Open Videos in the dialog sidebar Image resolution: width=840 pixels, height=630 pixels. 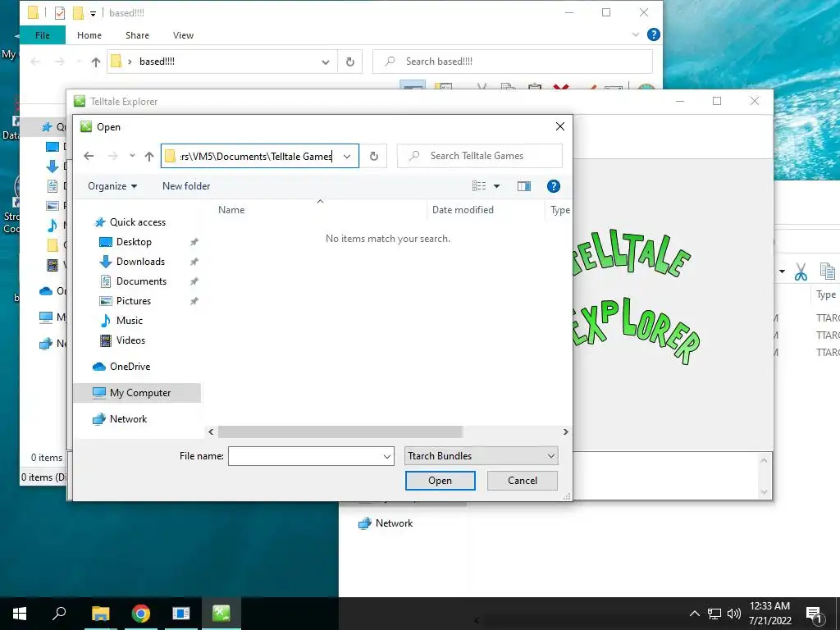130,340
